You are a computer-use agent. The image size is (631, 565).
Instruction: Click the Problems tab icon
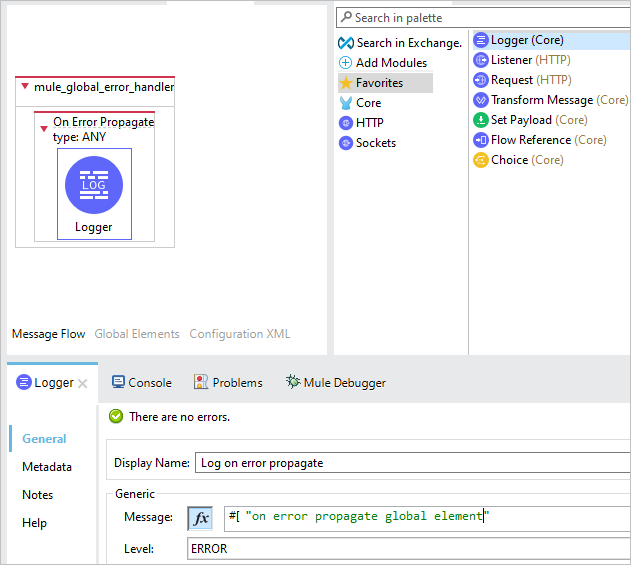point(201,382)
